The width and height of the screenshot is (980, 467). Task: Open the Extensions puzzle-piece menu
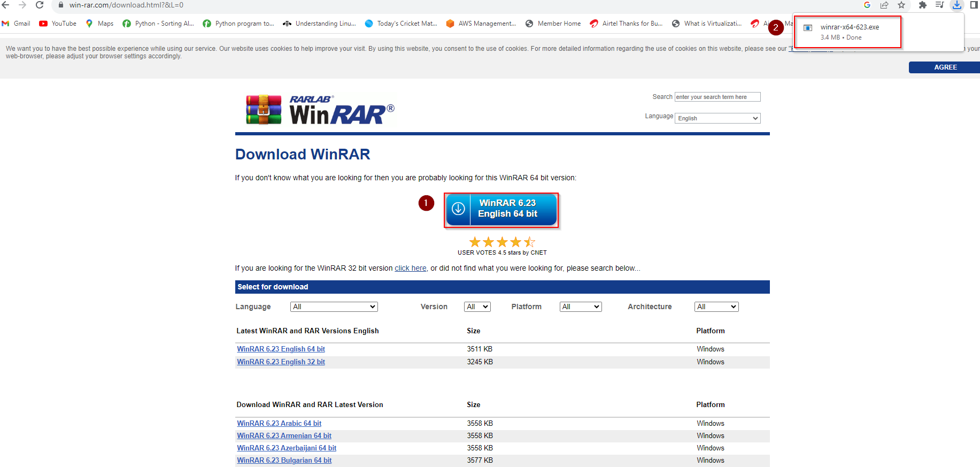[923, 5]
